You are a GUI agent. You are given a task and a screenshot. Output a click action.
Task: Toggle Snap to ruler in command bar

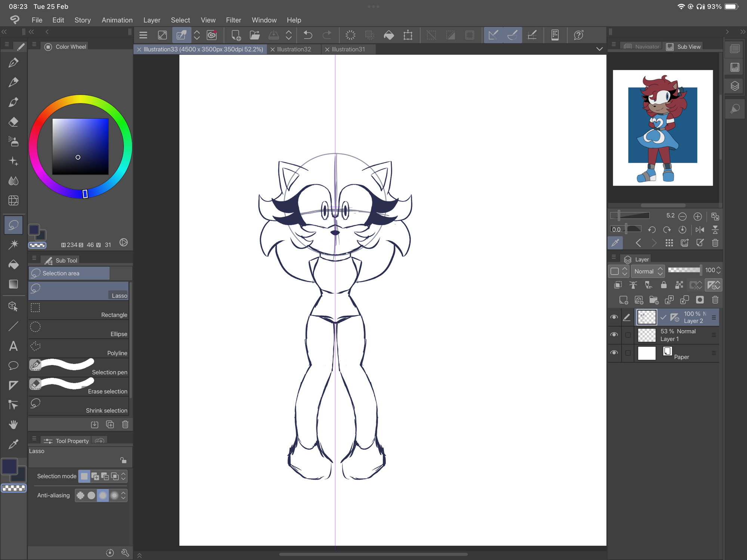pos(493,35)
